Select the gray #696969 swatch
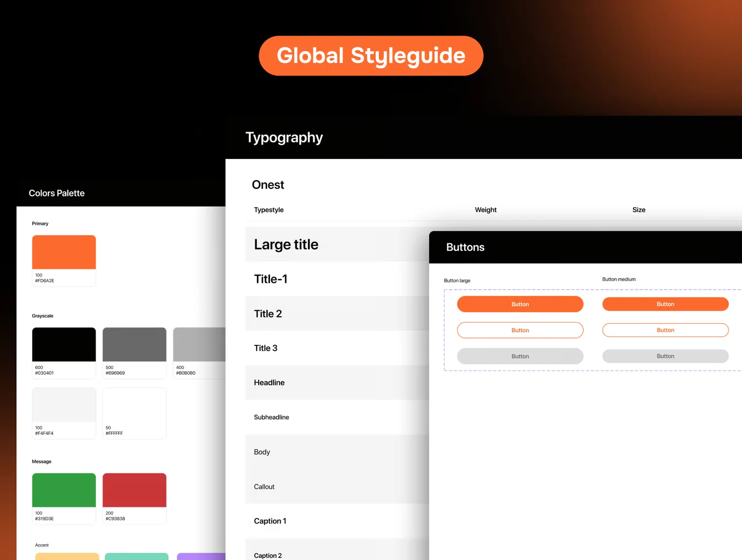 pos(134,353)
